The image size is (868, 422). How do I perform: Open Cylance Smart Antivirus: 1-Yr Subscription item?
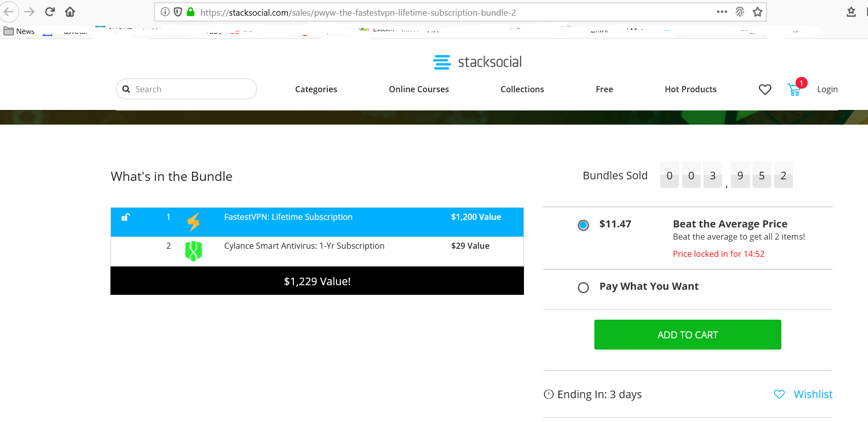[x=305, y=246]
